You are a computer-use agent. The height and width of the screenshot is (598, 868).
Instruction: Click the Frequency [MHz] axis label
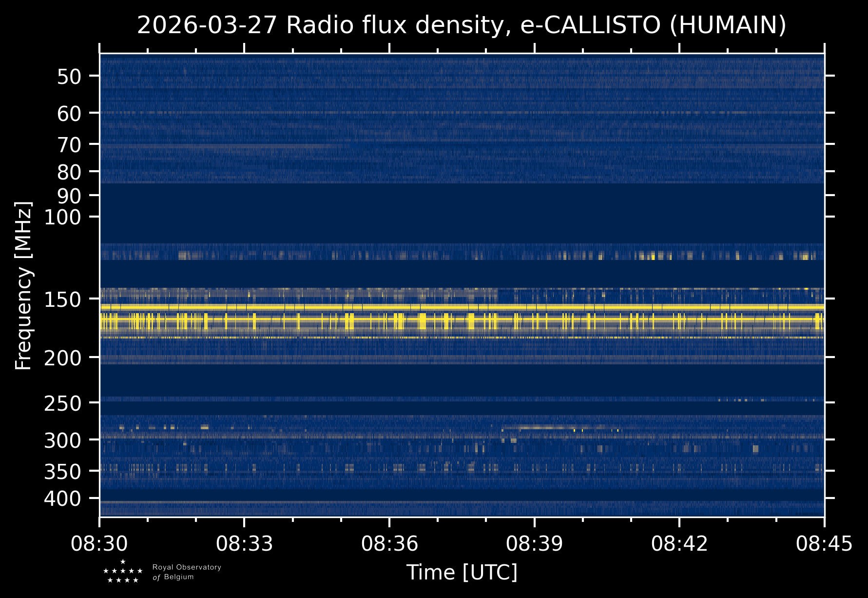[x=23, y=285]
